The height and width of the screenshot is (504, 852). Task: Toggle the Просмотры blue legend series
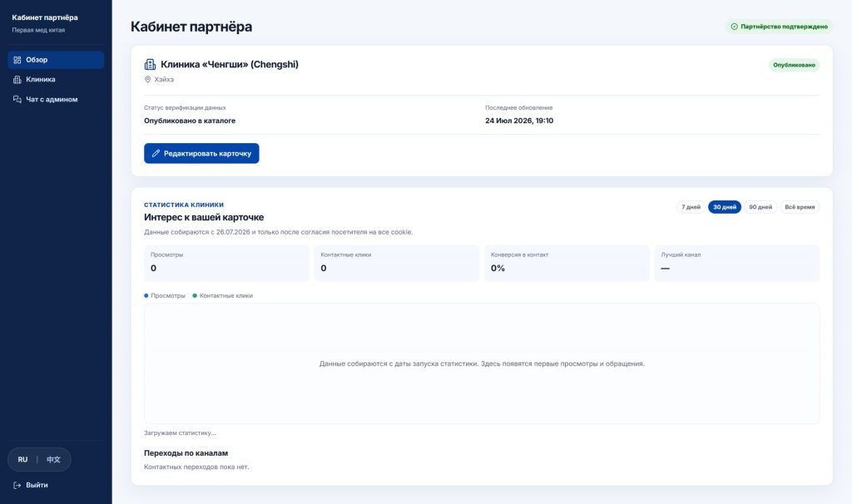(165, 295)
